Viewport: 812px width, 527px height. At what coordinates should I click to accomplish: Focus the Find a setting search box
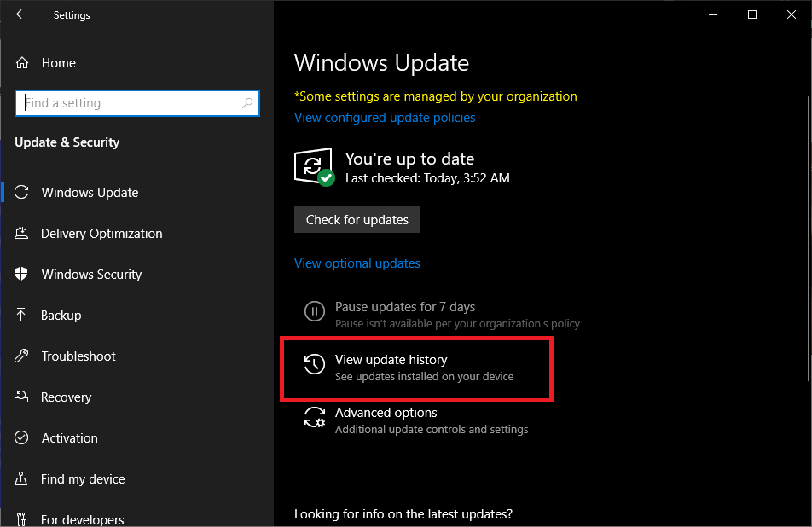tap(137, 103)
